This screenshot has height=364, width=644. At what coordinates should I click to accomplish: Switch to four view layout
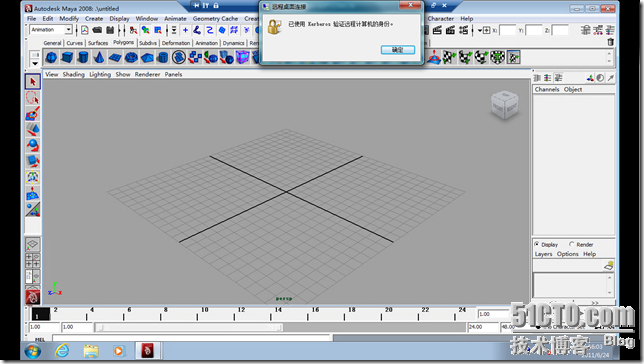33,260
